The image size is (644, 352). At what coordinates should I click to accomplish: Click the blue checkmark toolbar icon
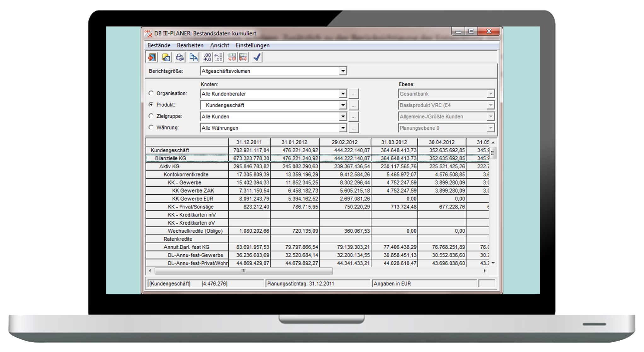pyautogui.click(x=257, y=57)
